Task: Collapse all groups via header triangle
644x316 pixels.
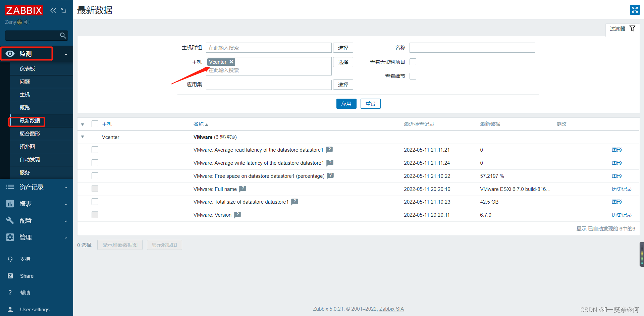Action: point(83,124)
